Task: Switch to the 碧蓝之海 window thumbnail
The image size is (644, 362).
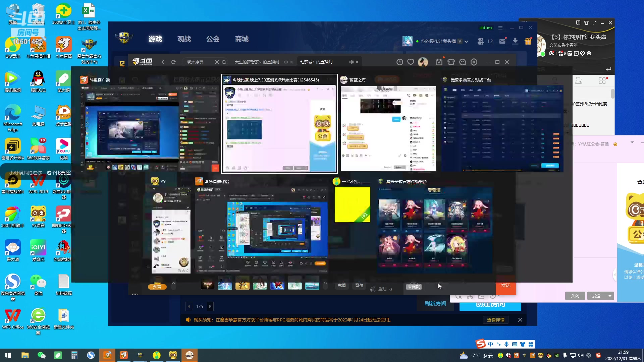Action: (388, 123)
